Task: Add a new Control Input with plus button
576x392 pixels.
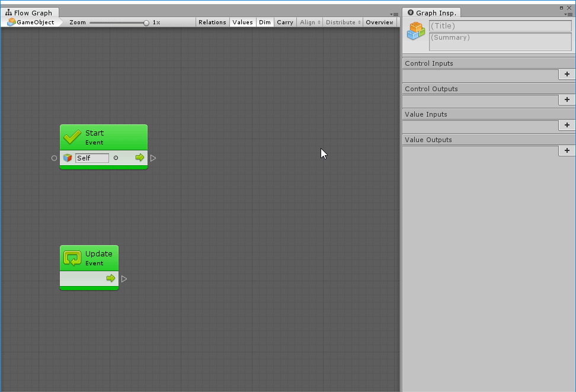Action: click(567, 74)
